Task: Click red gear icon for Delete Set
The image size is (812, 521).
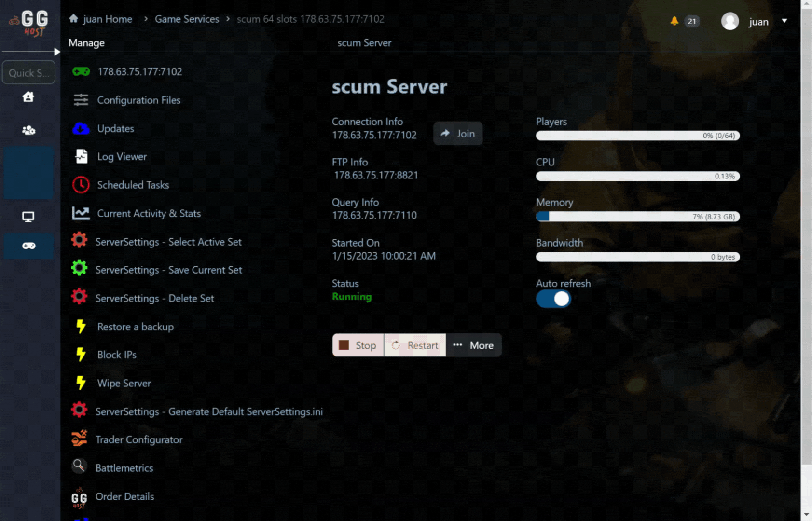Action: 79,296
